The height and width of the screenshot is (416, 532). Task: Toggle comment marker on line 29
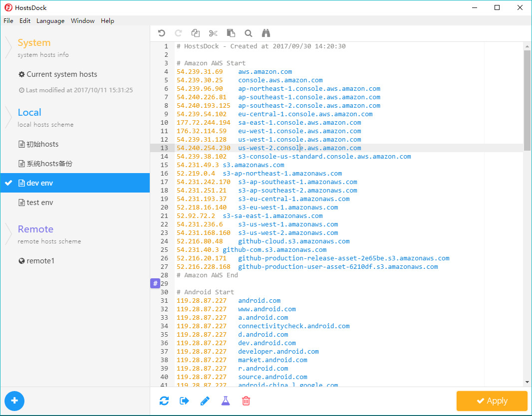pyautogui.click(x=155, y=283)
